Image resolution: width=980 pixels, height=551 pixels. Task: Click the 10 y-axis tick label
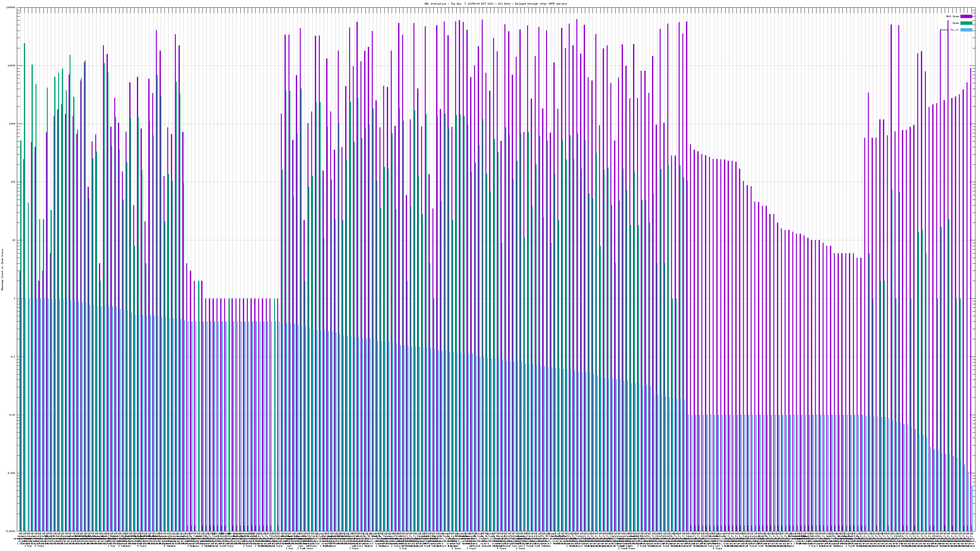point(14,240)
